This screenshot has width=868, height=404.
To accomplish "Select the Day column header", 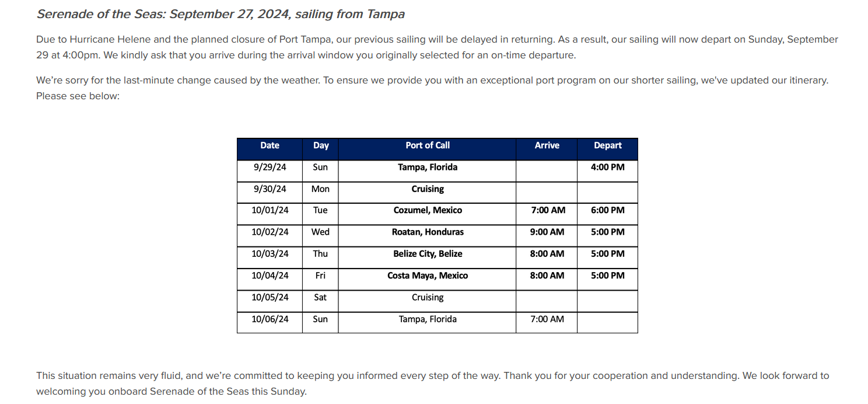I will coord(320,149).
